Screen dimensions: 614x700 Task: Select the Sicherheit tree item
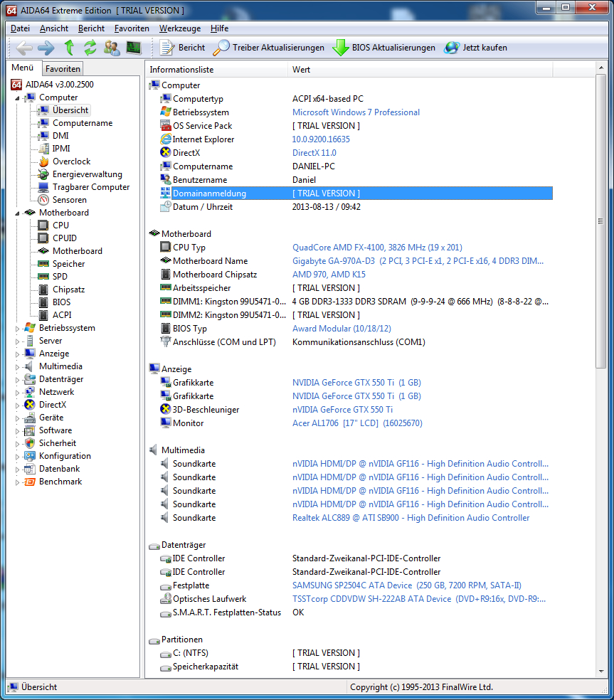57,443
